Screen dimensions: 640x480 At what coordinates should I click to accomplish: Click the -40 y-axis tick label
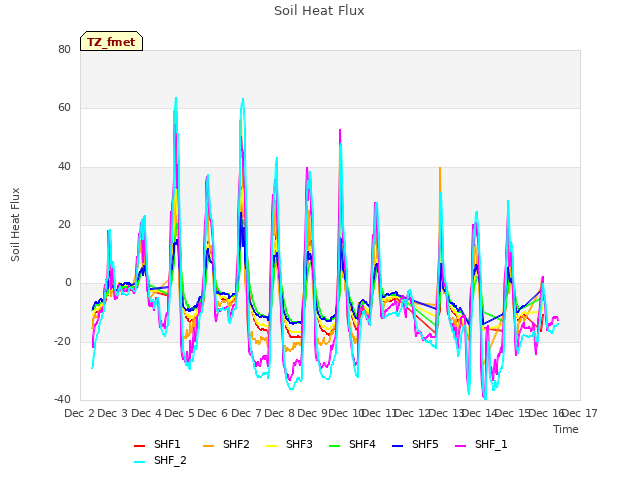point(62,399)
